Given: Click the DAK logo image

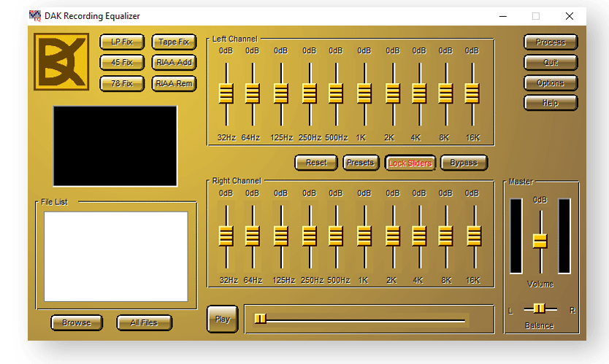Looking at the screenshot, I should (61, 62).
